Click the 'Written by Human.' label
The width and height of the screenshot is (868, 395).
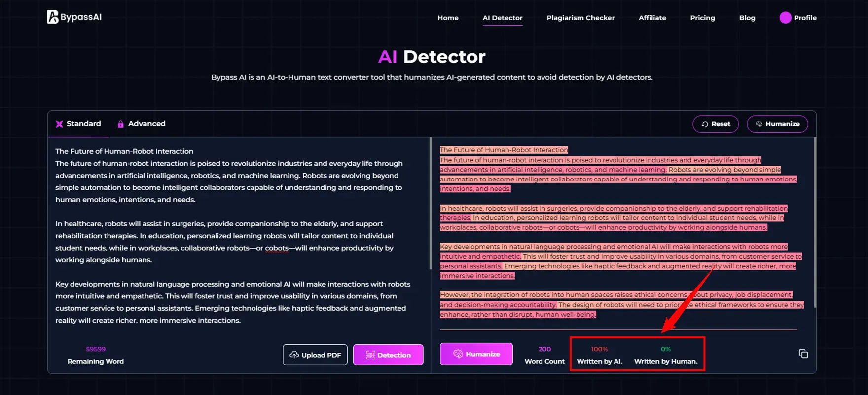[x=666, y=361]
